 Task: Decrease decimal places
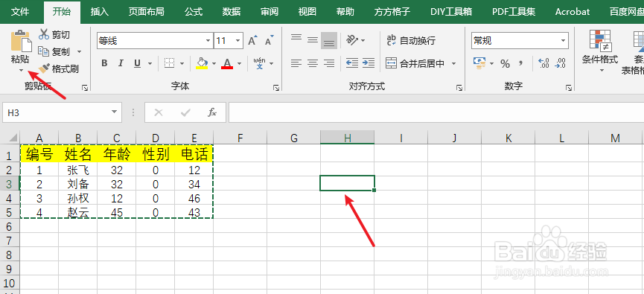(560, 63)
